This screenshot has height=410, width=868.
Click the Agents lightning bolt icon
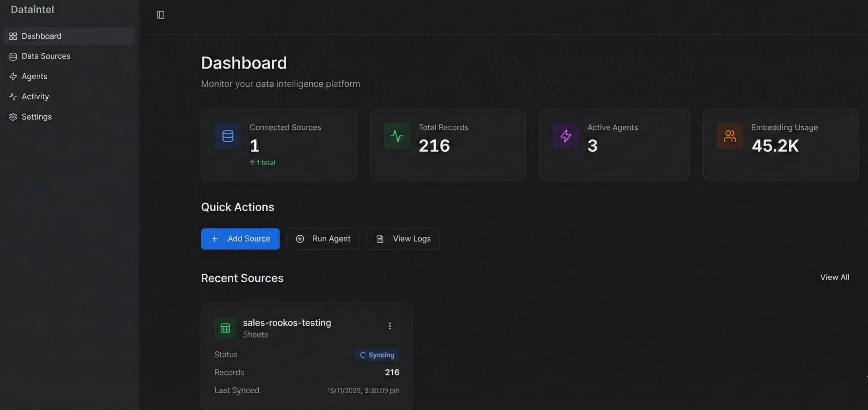pyautogui.click(x=13, y=76)
